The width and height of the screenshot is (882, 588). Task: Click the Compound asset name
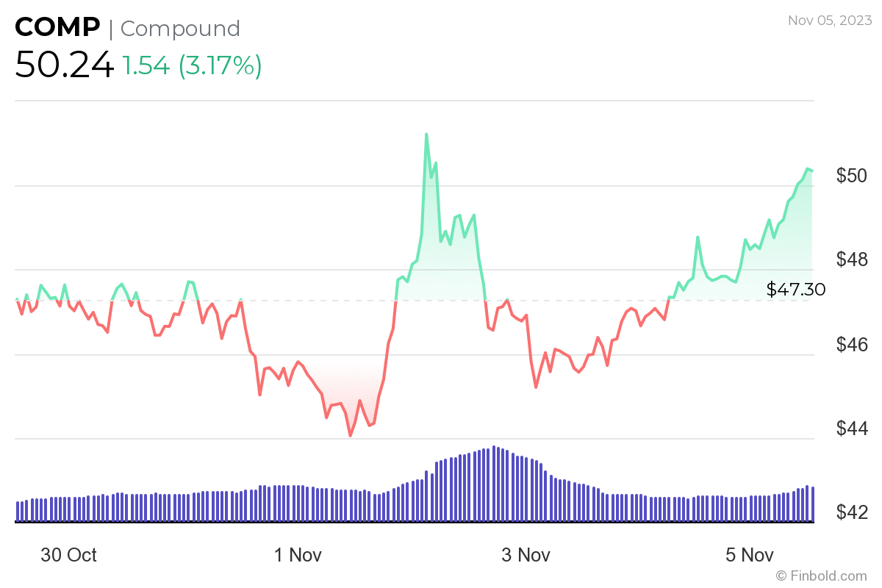180,29
